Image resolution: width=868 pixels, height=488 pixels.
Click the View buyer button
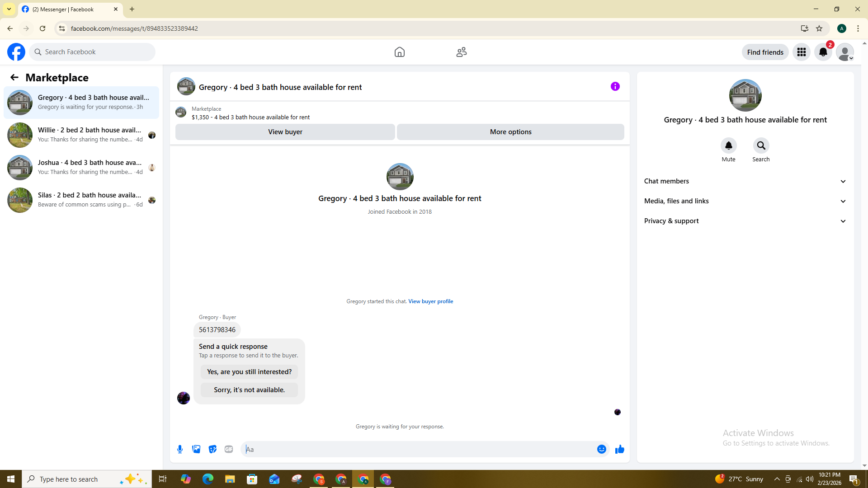(285, 132)
